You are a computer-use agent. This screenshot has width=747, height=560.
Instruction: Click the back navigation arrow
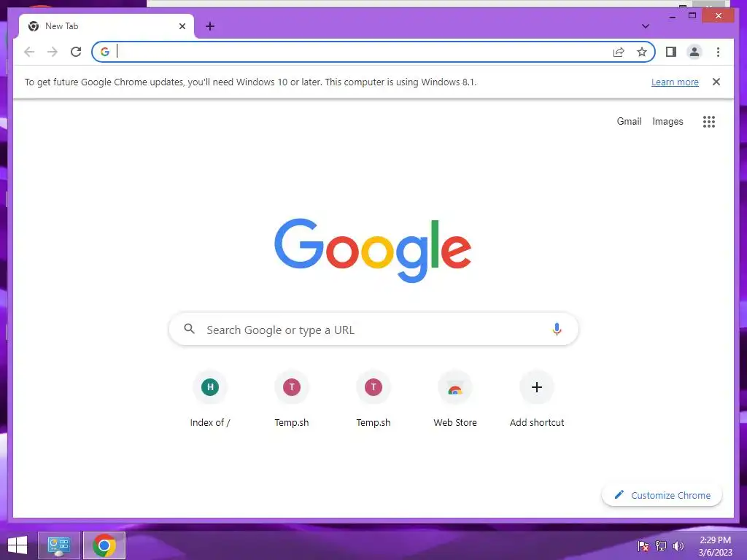point(29,52)
